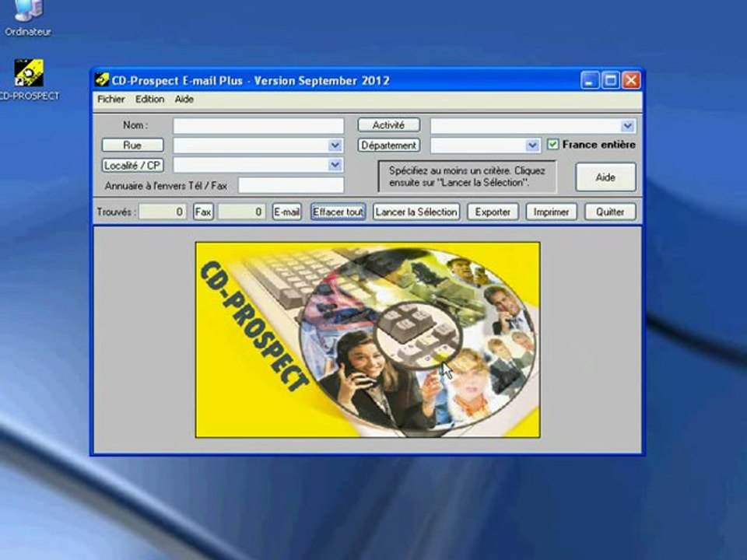Viewport: 747px width, 560px height.
Task: Open the Fichier menu
Action: click(x=111, y=99)
